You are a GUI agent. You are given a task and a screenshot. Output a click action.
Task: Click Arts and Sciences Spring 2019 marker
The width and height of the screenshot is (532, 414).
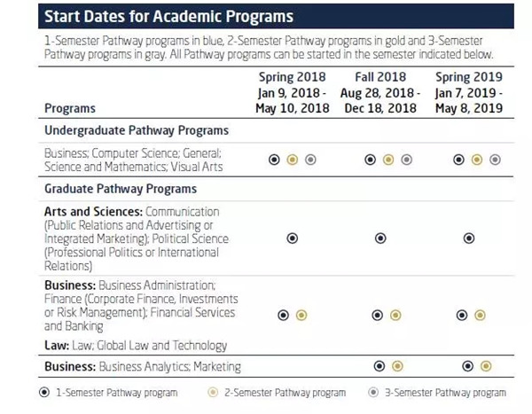[469, 238]
